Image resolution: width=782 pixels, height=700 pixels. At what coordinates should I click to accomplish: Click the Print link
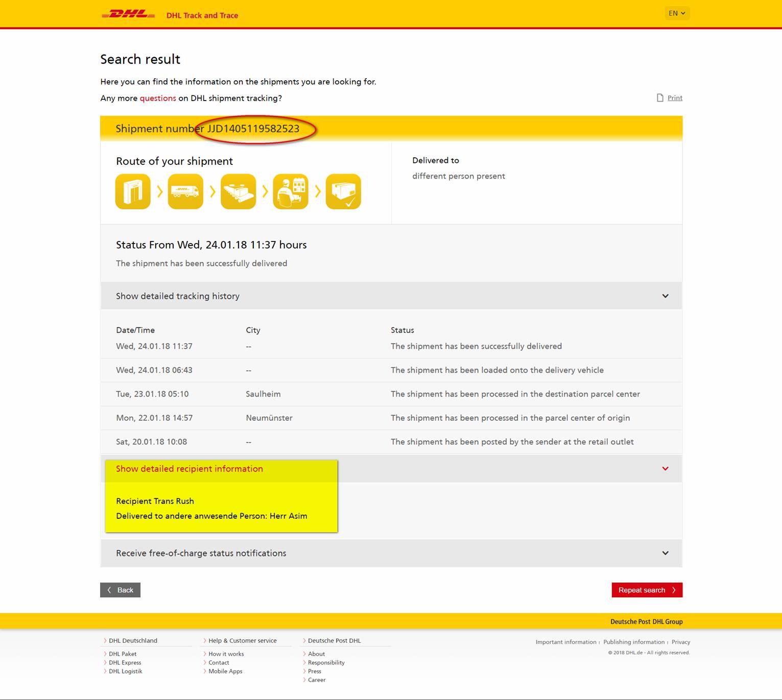coord(675,98)
